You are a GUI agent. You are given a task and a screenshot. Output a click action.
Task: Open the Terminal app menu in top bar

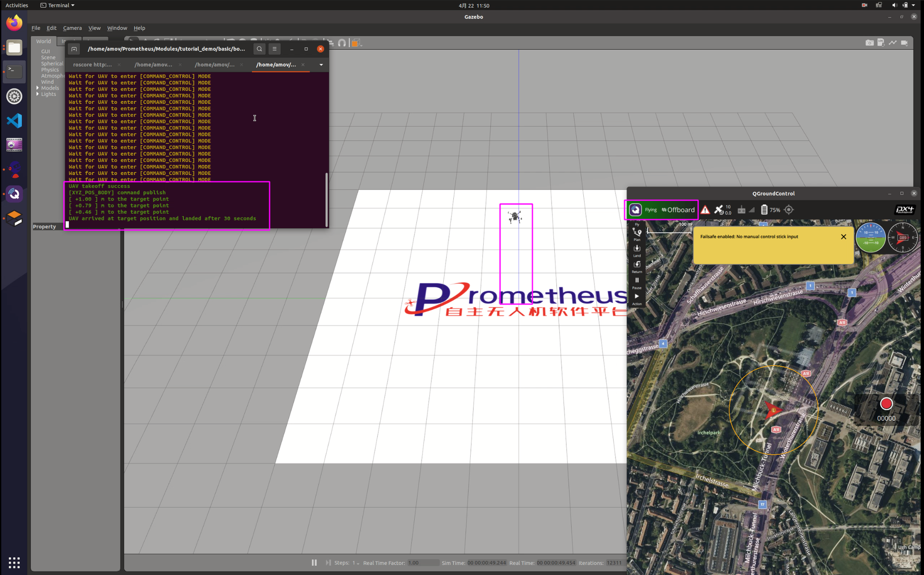(x=57, y=5)
